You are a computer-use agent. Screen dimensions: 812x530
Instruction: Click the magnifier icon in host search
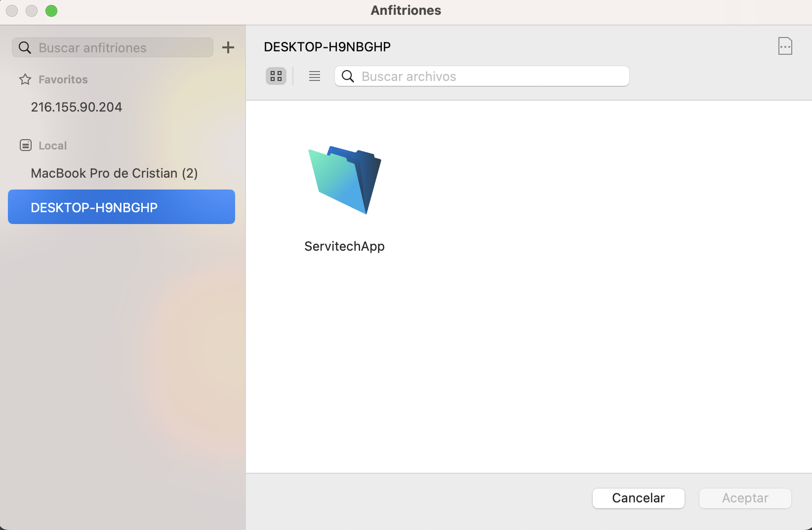pyautogui.click(x=25, y=48)
